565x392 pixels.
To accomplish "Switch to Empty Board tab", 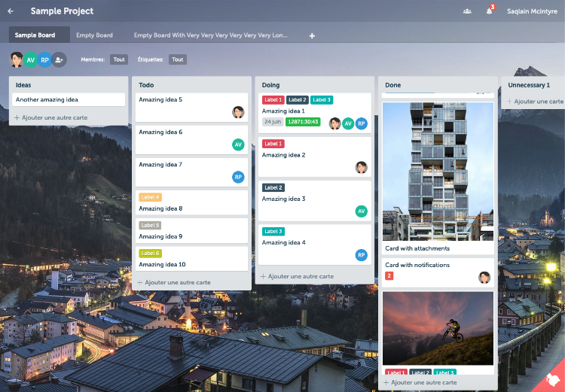I will point(94,35).
